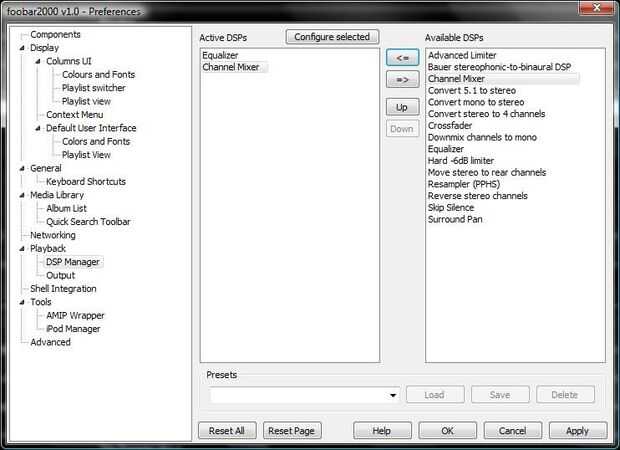Screen dimensions: 620x450
Task: Select Resampler (PPHS) entry
Action: 464,184
